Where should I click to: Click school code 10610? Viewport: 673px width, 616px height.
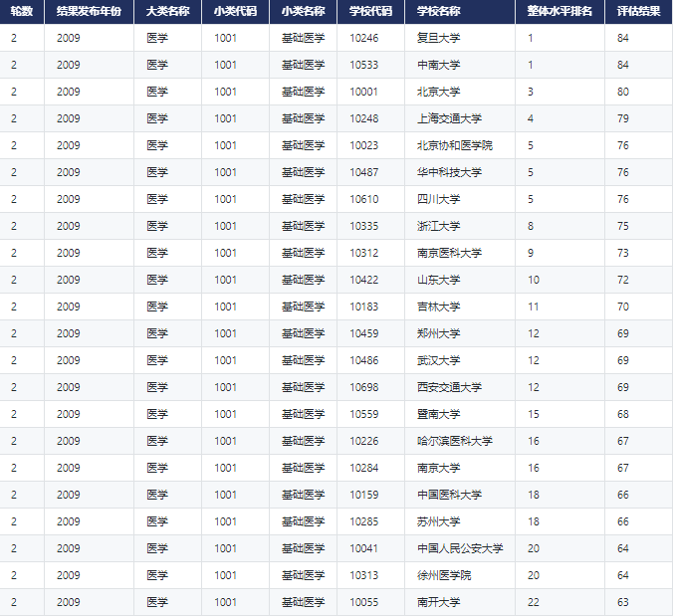point(364,199)
